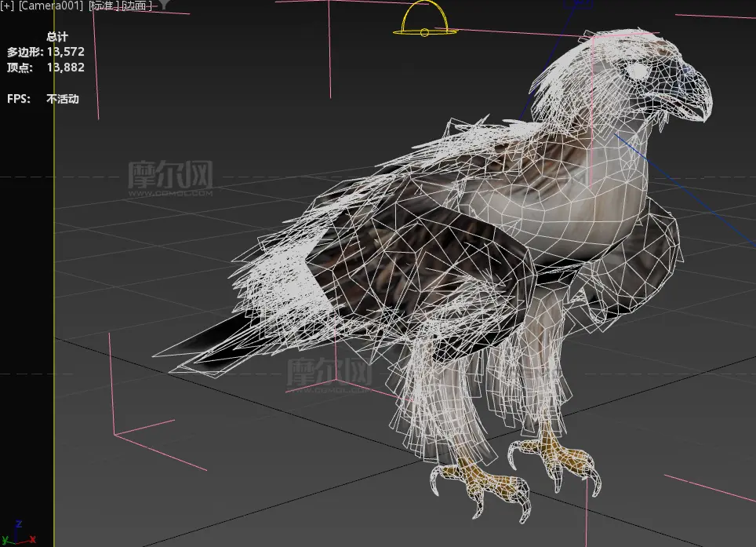Click the 总计 statistics header
Image resolution: width=756 pixels, height=547 pixels.
pos(57,37)
